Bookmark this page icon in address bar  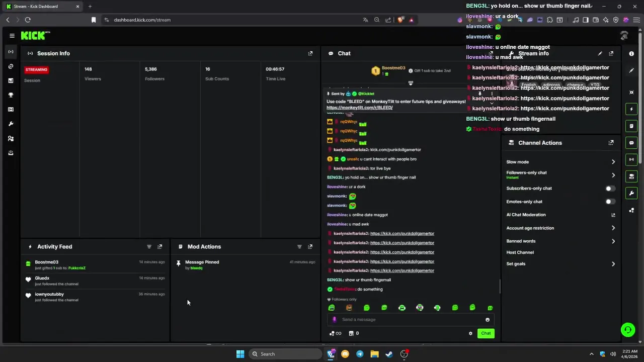coord(94,20)
